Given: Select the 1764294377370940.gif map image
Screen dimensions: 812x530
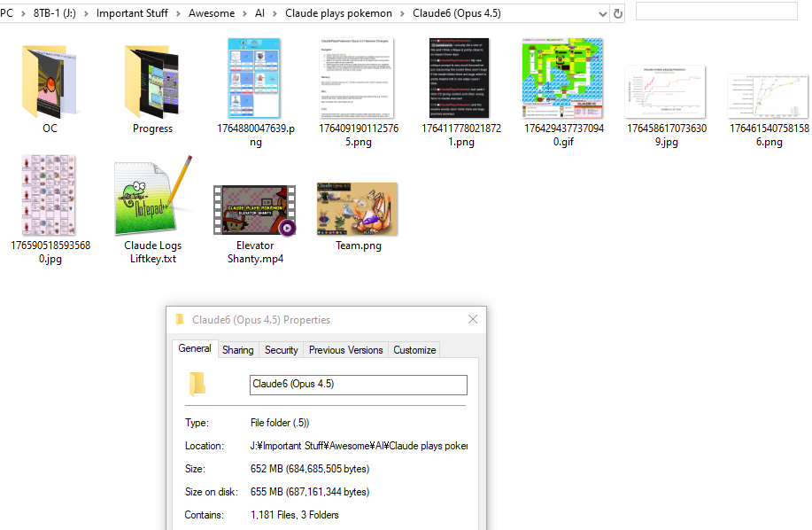Looking at the screenshot, I should coord(562,78).
